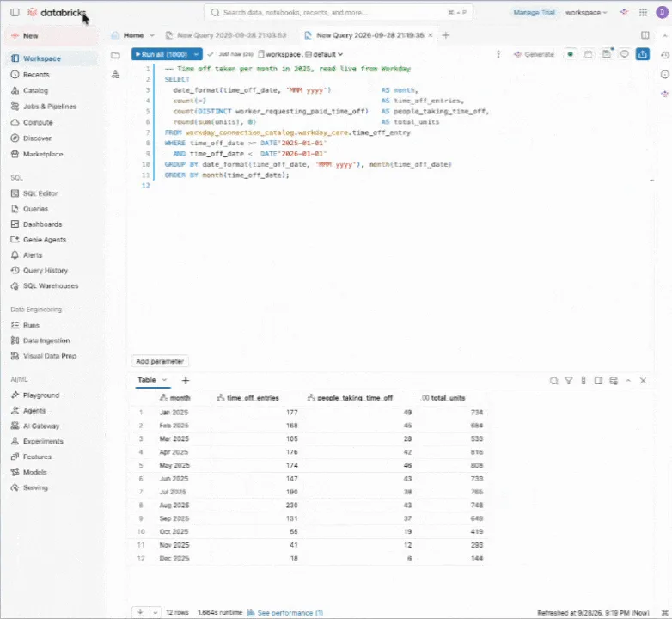The image size is (672, 619).
Task: Collapse the results panel with the chevron
Action: 628,381
